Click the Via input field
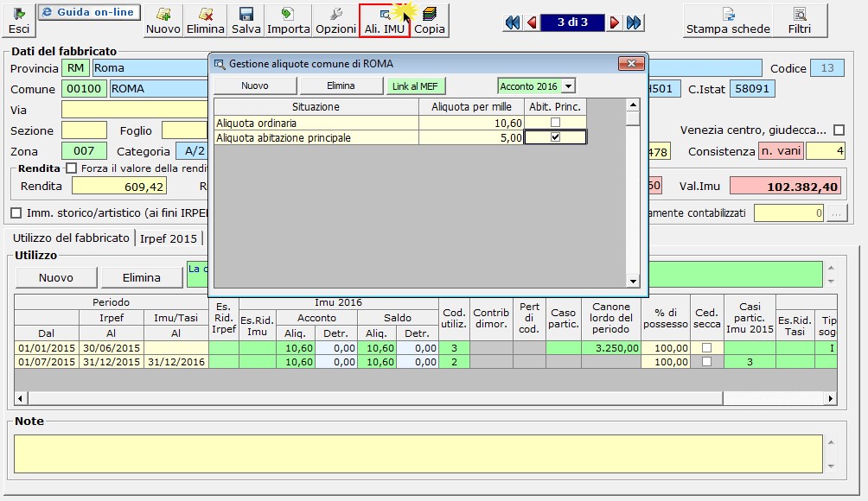 click(x=135, y=110)
